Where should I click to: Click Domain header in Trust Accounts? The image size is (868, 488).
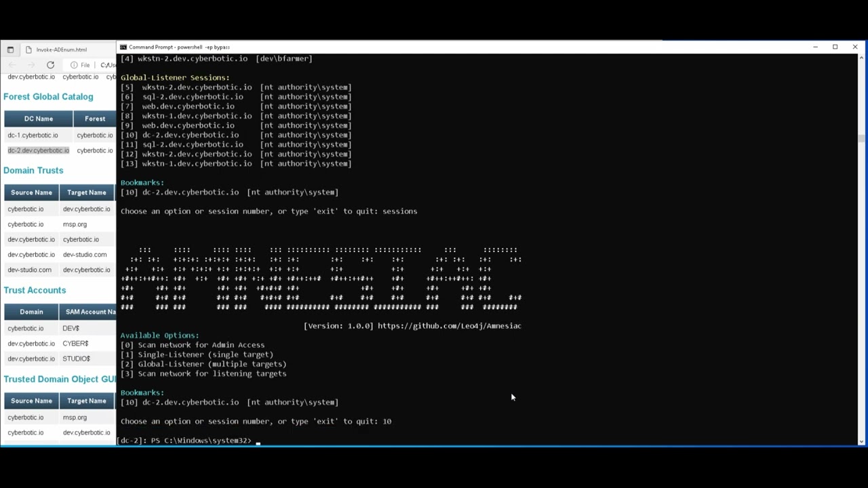tap(31, 312)
